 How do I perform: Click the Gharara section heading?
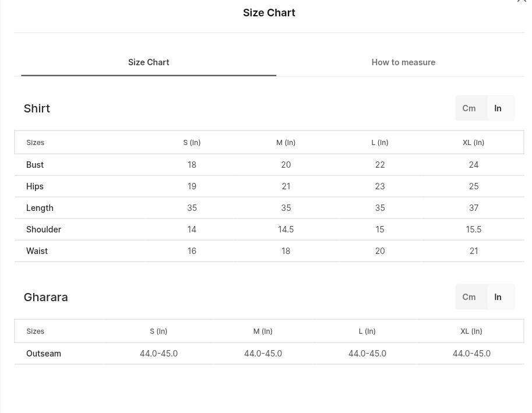coord(46,298)
